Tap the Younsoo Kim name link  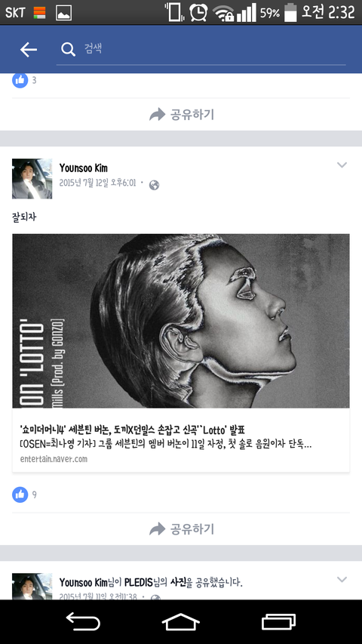[83, 168]
